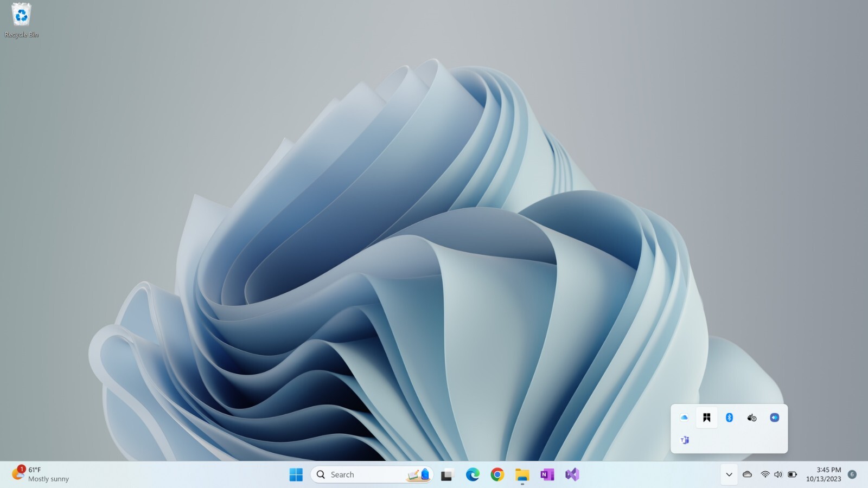Open Bluetooth icon in overflow tray
Image resolution: width=868 pixels, height=488 pixels.
(729, 418)
